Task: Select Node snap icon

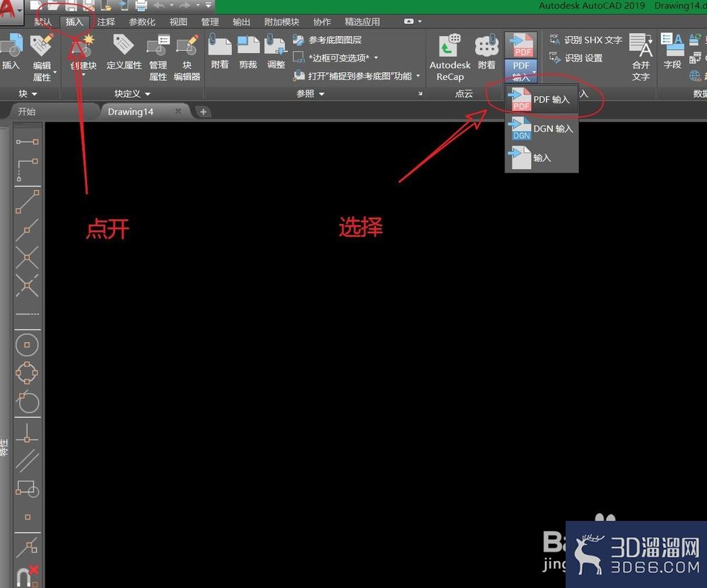Action: [28, 517]
